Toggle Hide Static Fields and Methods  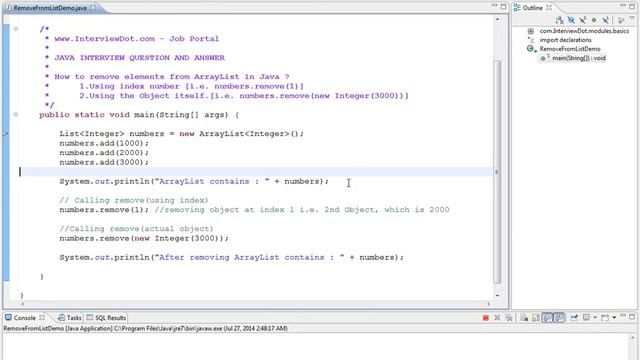pyautogui.click(x=583, y=20)
